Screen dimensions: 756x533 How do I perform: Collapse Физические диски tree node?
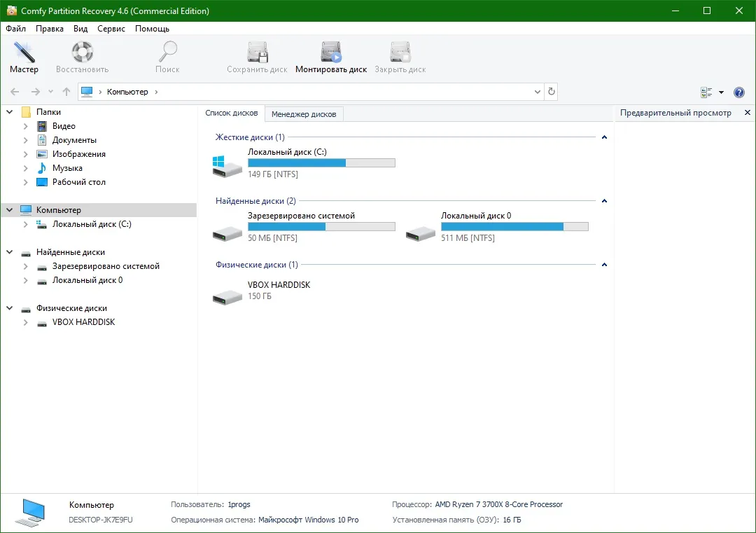click(x=10, y=307)
